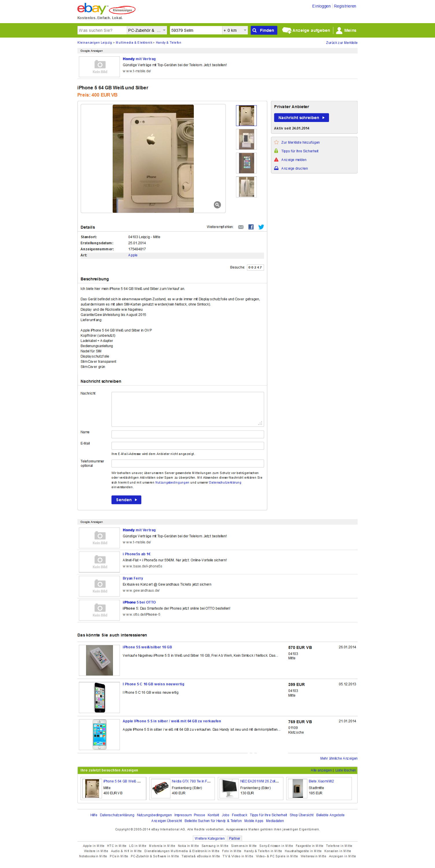Click the star icon for Merkliste
This screenshot has height=868, width=435.
(x=276, y=142)
